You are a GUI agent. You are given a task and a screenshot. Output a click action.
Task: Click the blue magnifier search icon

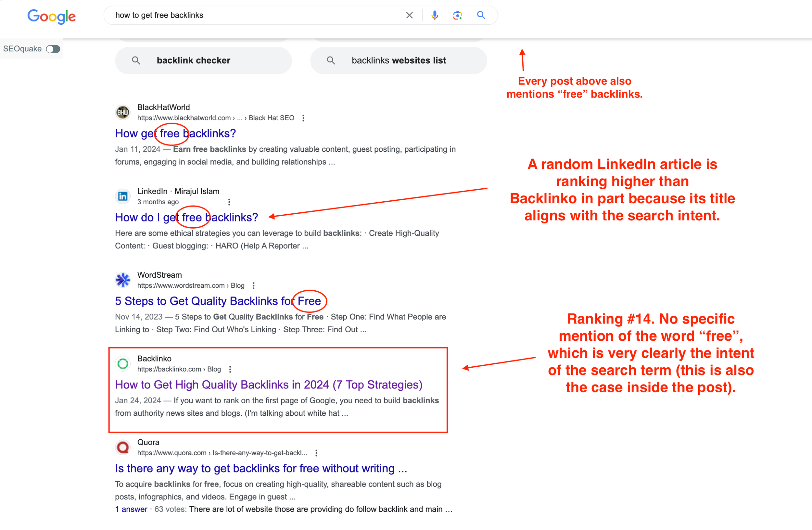pos(481,15)
